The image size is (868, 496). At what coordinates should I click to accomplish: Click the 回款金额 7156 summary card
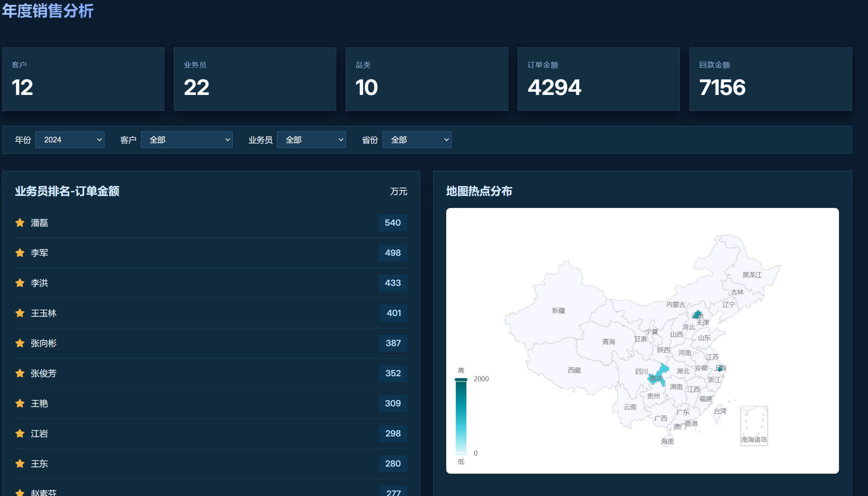pos(770,79)
